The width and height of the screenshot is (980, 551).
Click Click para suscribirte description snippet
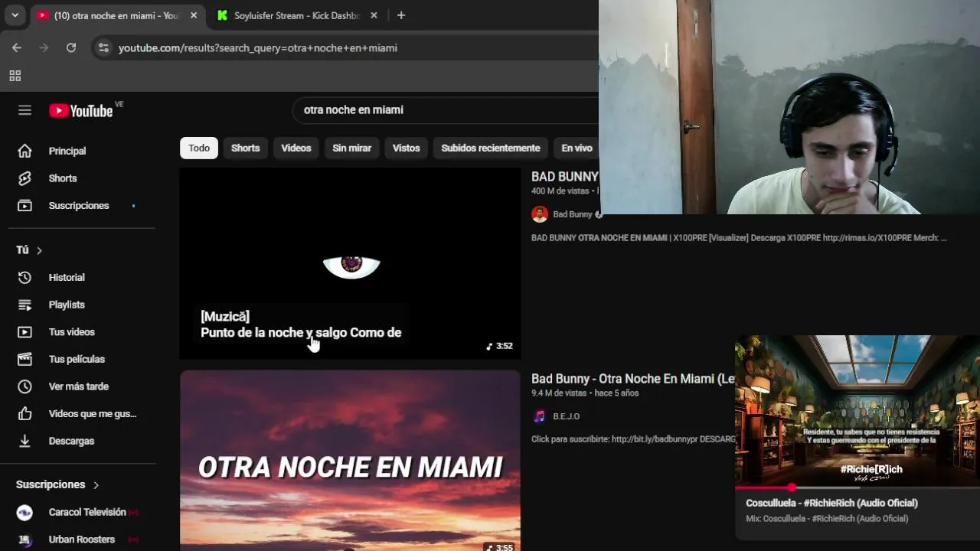[633, 439]
